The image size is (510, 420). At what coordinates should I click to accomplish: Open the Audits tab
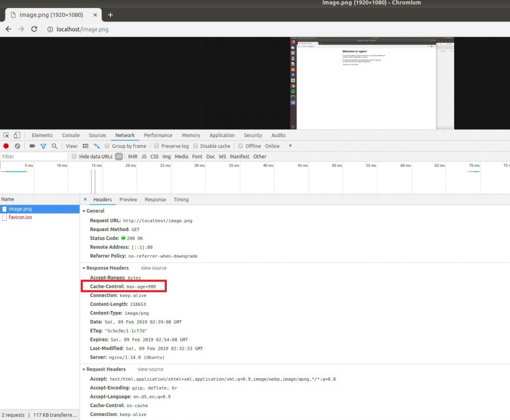click(x=278, y=136)
